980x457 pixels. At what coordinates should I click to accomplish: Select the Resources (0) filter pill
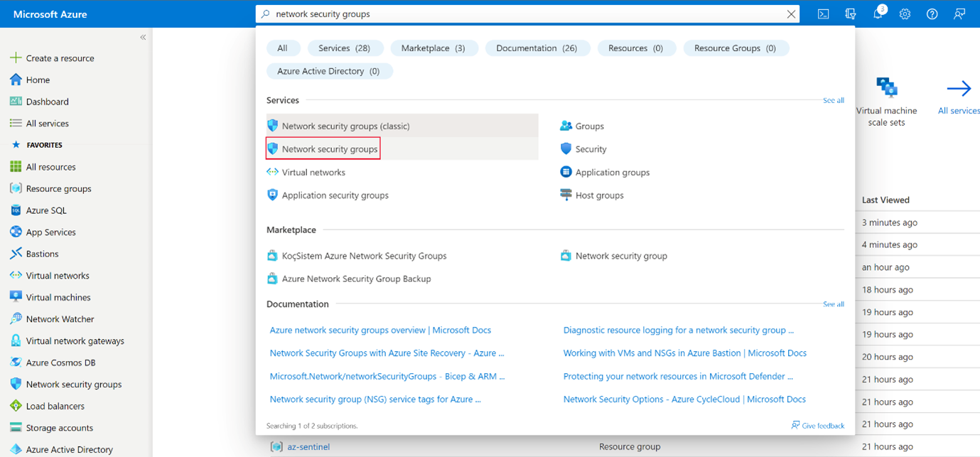coord(635,48)
